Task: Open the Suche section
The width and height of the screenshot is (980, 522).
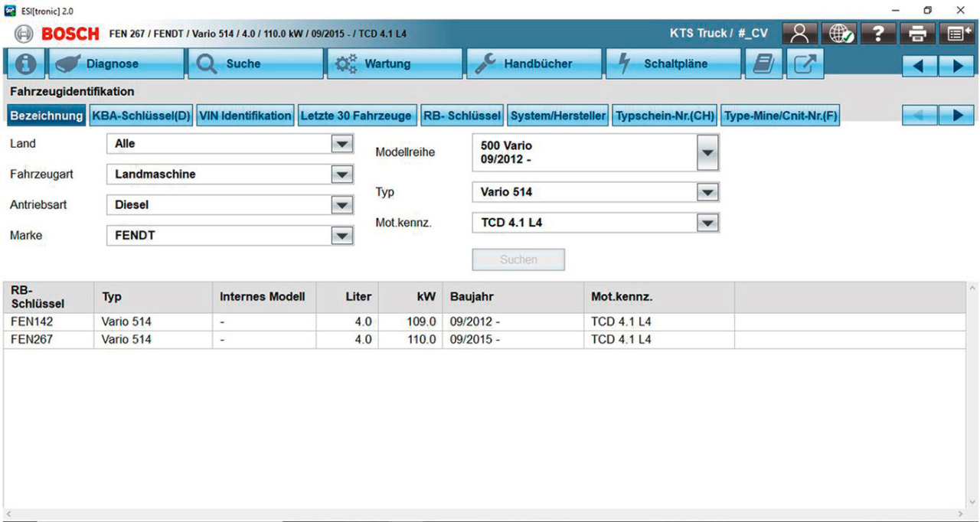Action: click(x=256, y=64)
